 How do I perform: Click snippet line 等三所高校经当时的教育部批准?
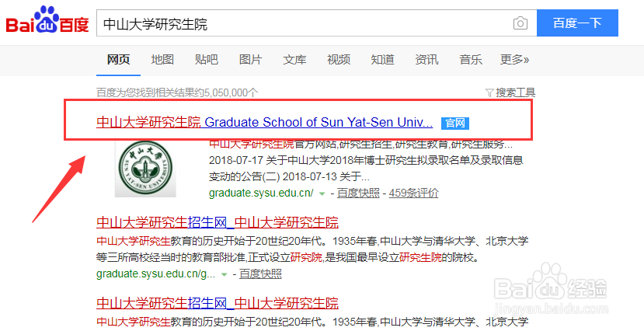[288, 257]
